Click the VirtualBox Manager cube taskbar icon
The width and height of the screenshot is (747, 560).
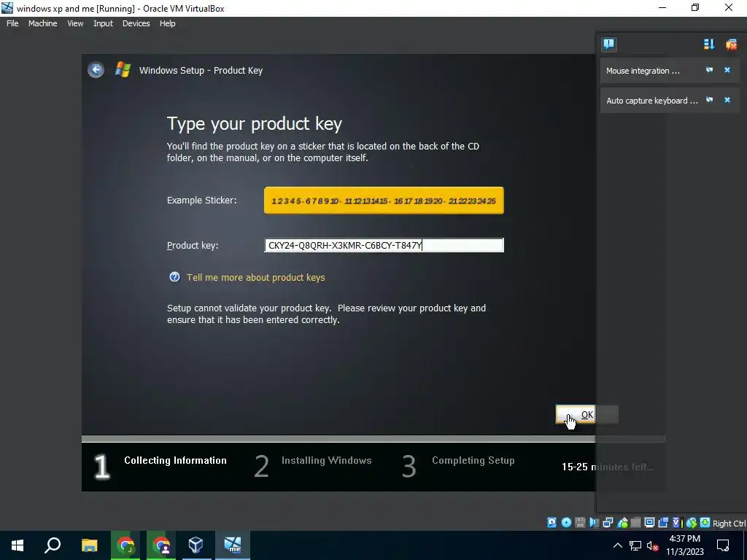click(x=196, y=545)
